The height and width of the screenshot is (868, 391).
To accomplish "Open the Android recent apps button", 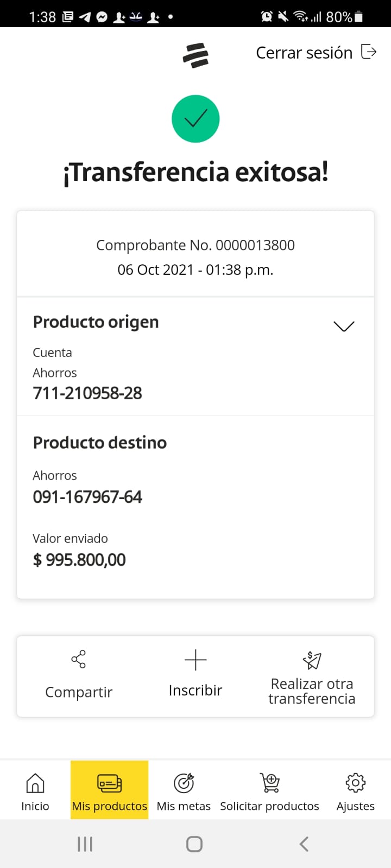I will coord(85,844).
